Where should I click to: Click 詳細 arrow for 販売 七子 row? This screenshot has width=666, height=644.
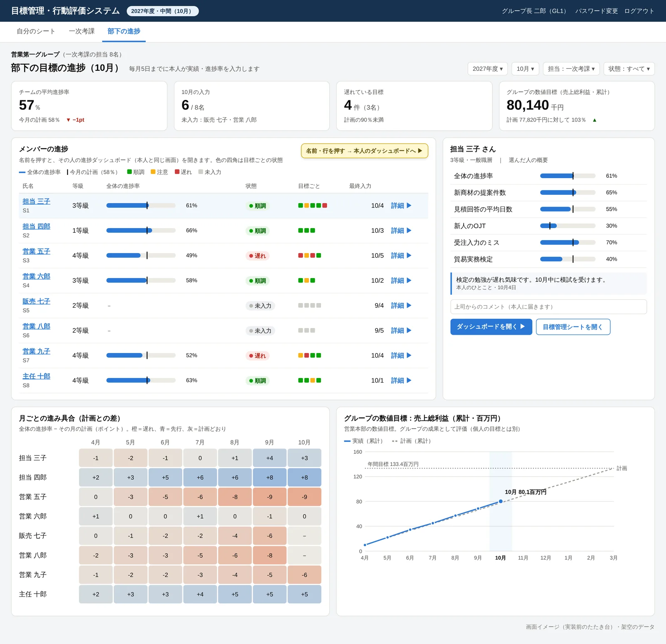click(401, 306)
